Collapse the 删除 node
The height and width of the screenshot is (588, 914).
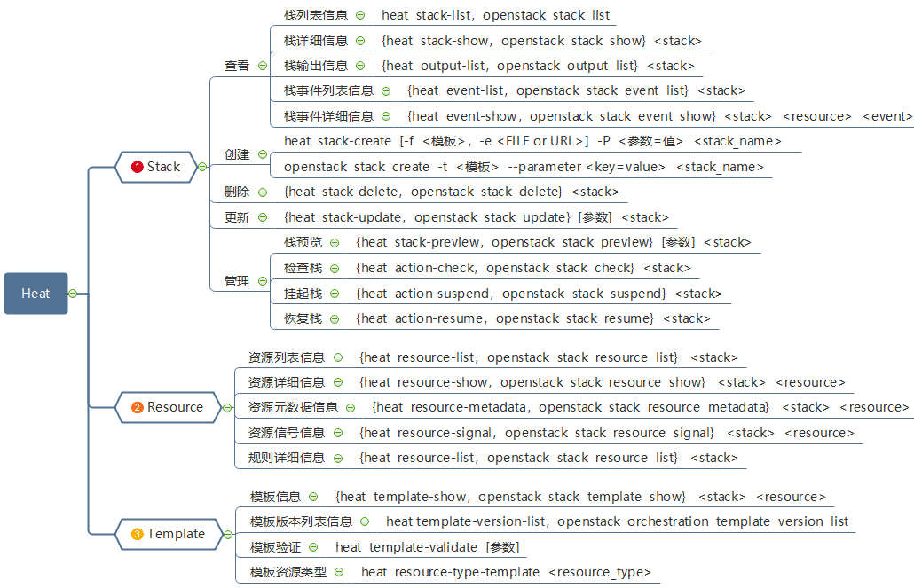tap(263, 192)
